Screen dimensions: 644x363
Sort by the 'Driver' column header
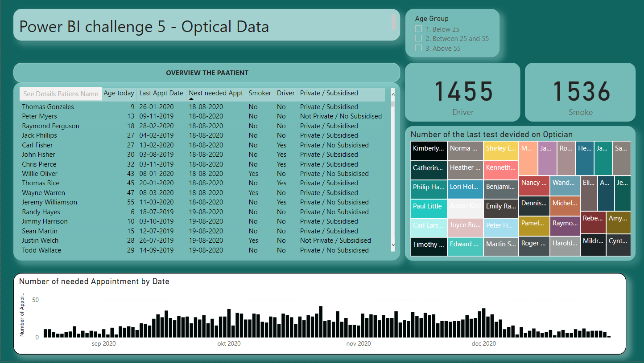(x=285, y=93)
